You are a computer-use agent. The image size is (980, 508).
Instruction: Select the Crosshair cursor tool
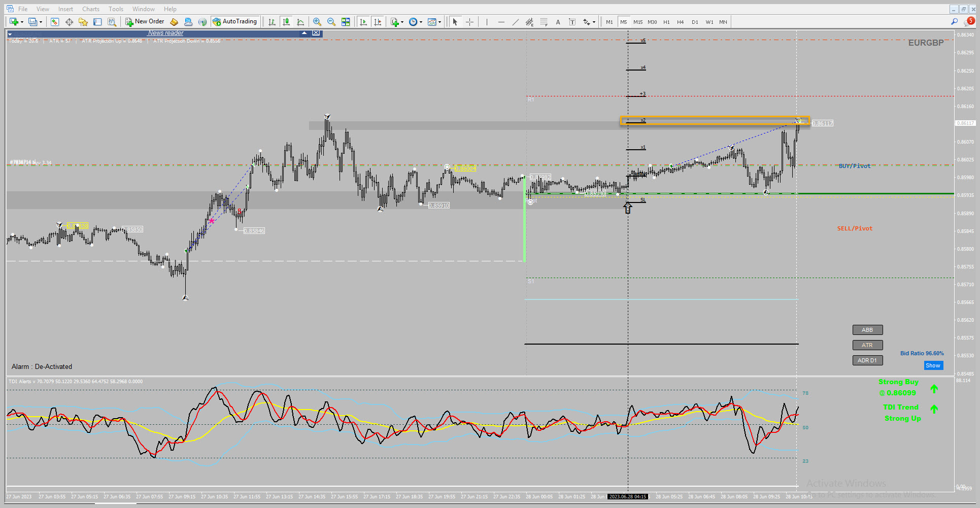pyautogui.click(x=469, y=22)
